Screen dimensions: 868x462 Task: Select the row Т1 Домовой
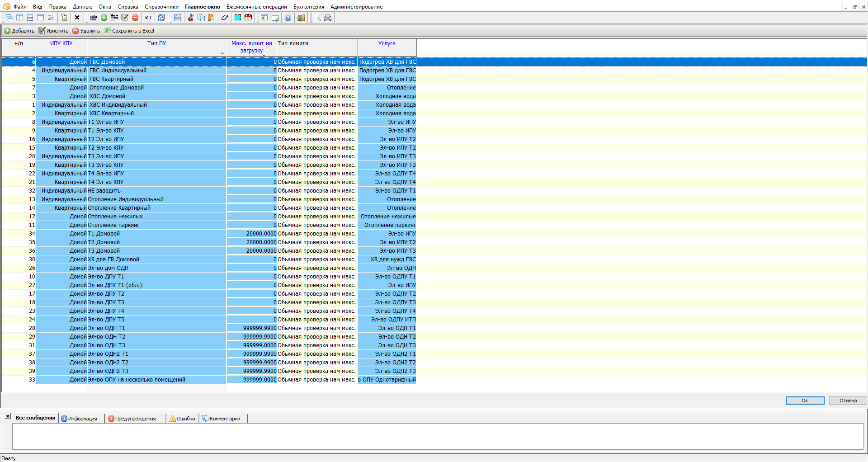(209, 234)
